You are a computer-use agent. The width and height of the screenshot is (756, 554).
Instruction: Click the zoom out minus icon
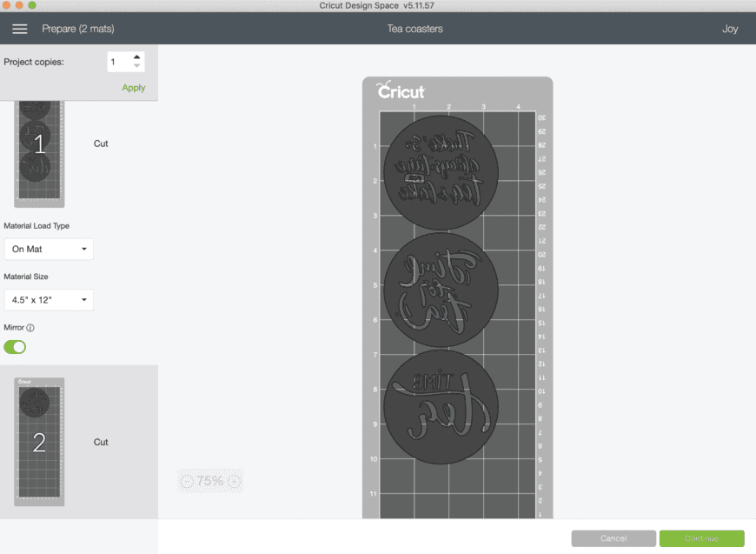[x=187, y=481]
